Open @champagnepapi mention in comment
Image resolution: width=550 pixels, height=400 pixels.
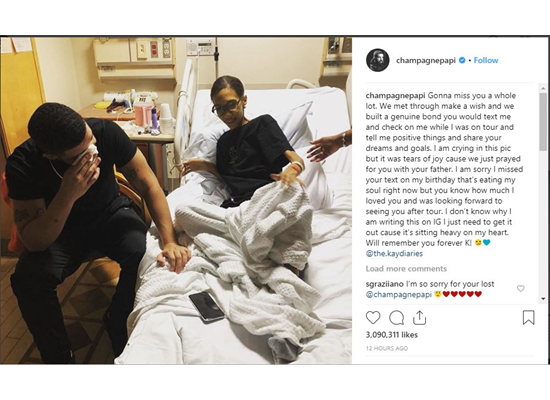398,294
